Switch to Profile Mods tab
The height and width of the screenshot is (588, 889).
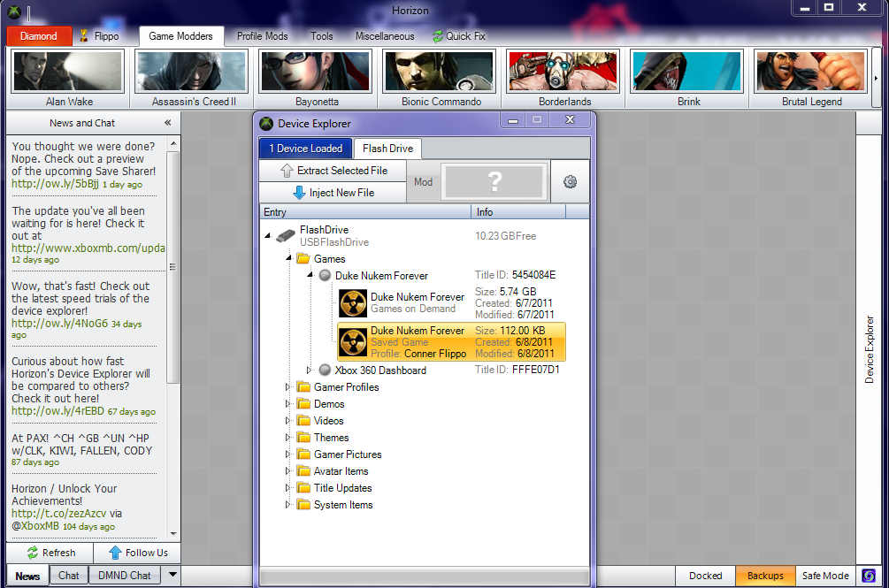point(263,36)
